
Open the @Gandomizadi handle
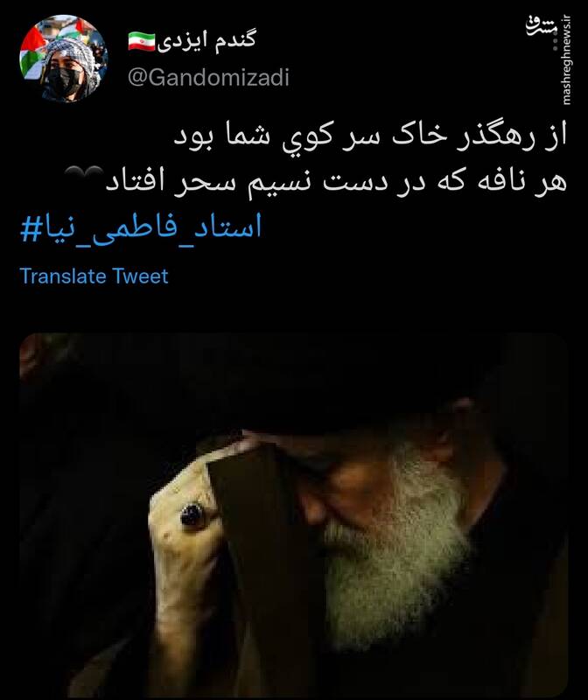click(x=208, y=77)
